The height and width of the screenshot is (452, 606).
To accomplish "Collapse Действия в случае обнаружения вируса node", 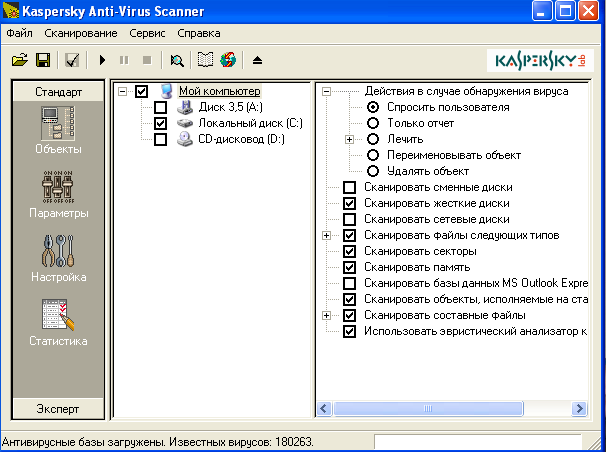I will coord(327,92).
